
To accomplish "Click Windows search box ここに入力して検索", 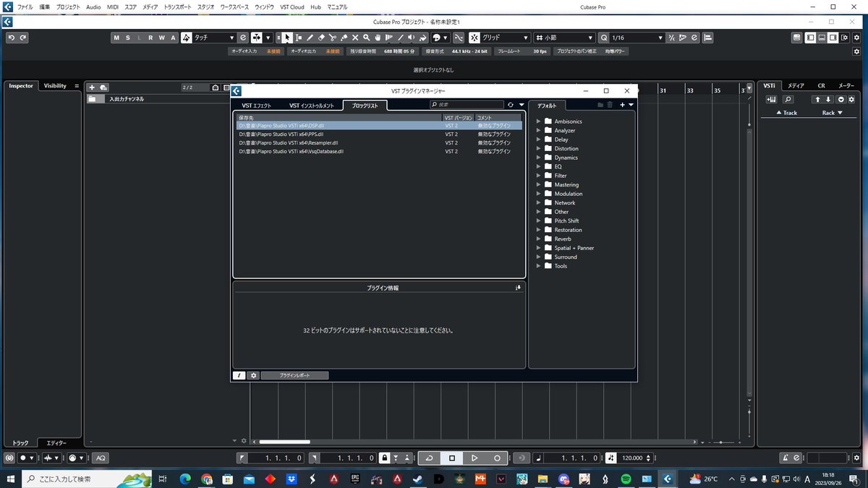I will click(87, 479).
